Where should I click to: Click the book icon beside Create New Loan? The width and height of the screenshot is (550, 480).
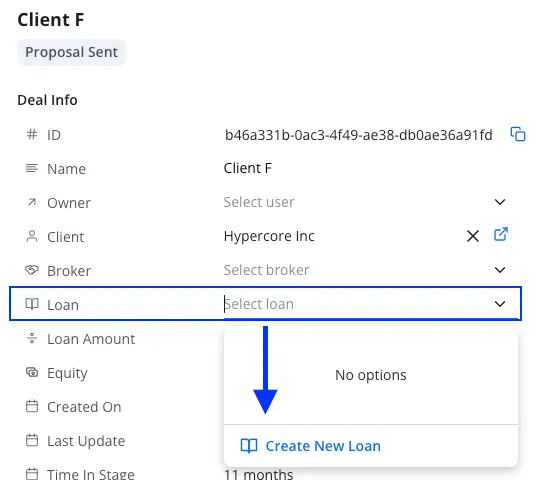pyautogui.click(x=249, y=446)
